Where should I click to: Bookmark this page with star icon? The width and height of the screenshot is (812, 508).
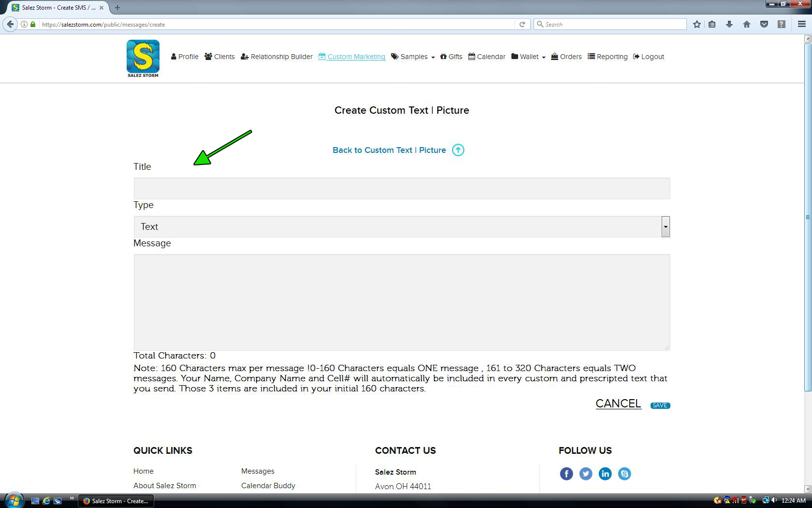tap(696, 24)
